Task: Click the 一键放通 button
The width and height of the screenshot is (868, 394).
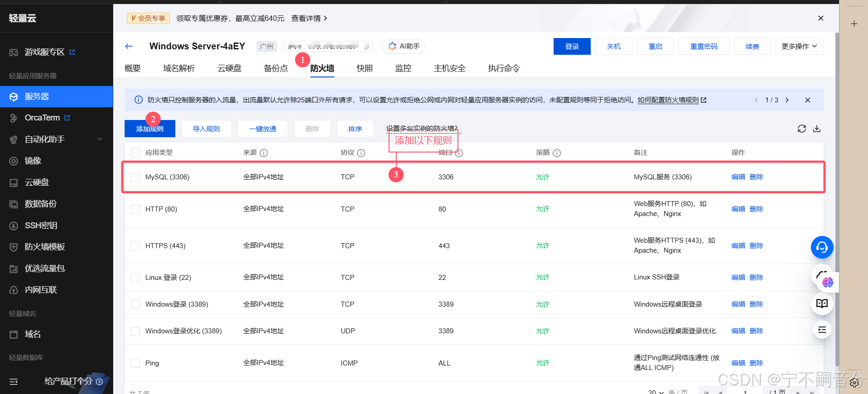Action: [263, 129]
